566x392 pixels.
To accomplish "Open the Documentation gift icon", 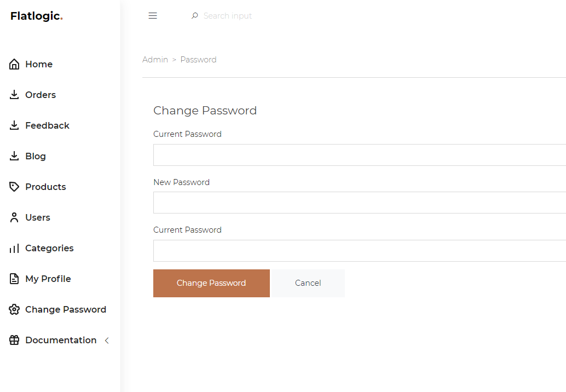I will (x=14, y=340).
